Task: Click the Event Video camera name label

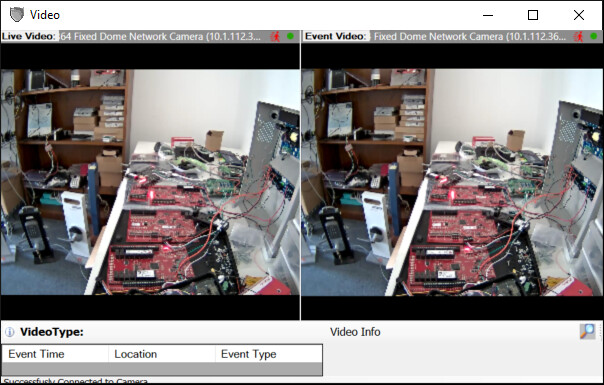Action: click(470, 37)
